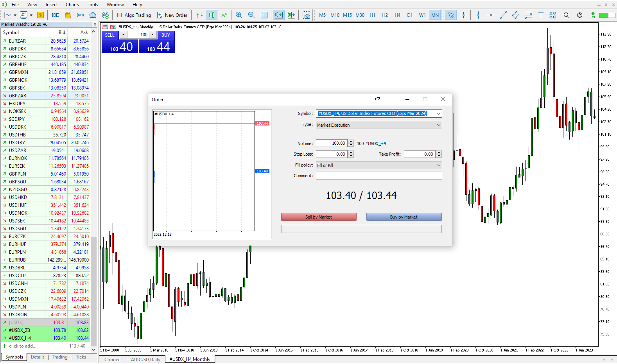Open the user account profile icon

pyautogui.click(x=579, y=15)
